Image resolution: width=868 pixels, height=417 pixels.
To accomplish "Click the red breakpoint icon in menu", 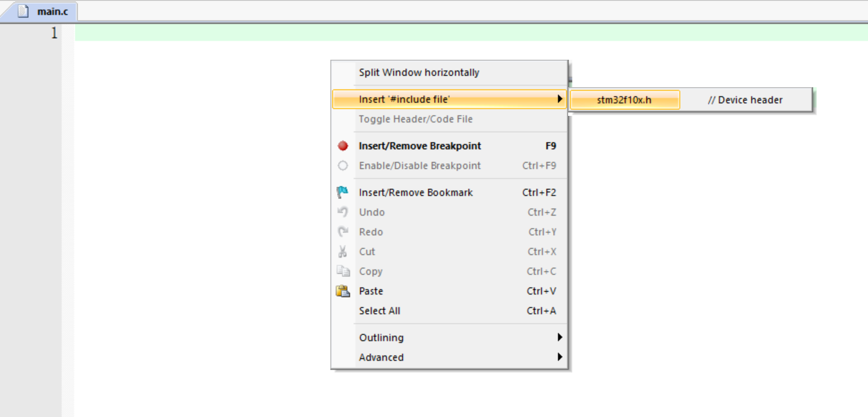I will coord(343,146).
